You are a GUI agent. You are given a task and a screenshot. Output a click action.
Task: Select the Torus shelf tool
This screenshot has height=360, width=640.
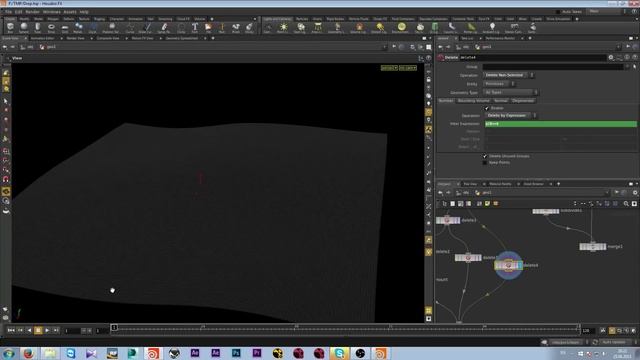(51, 28)
